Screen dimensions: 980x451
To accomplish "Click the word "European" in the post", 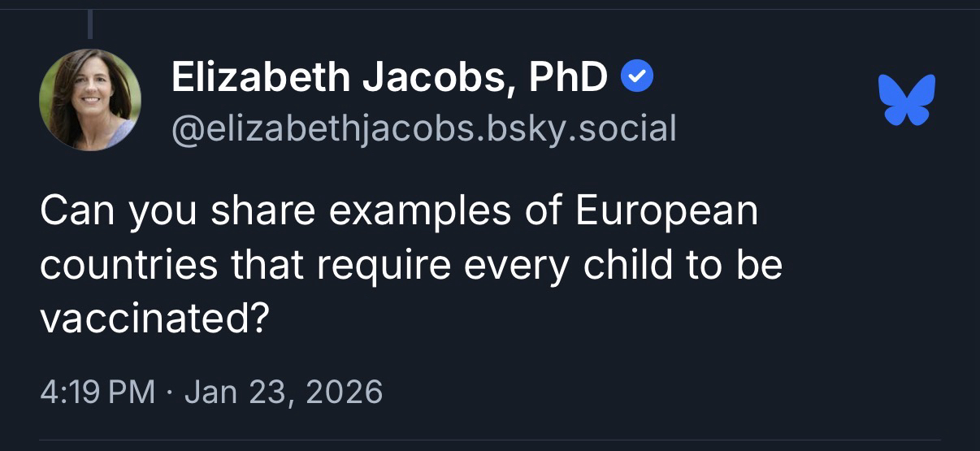I will [x=667, y=210].
